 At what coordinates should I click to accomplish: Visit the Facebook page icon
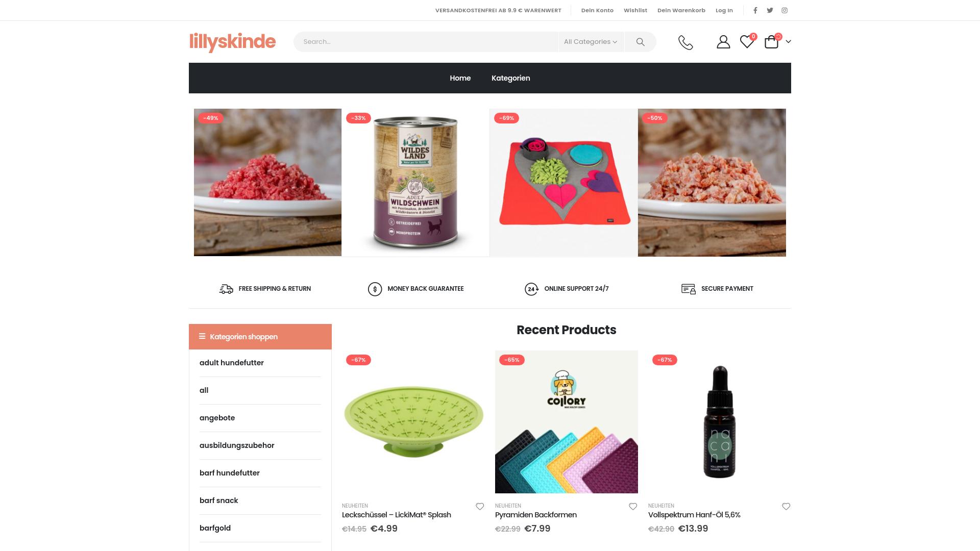pos(755,10)
